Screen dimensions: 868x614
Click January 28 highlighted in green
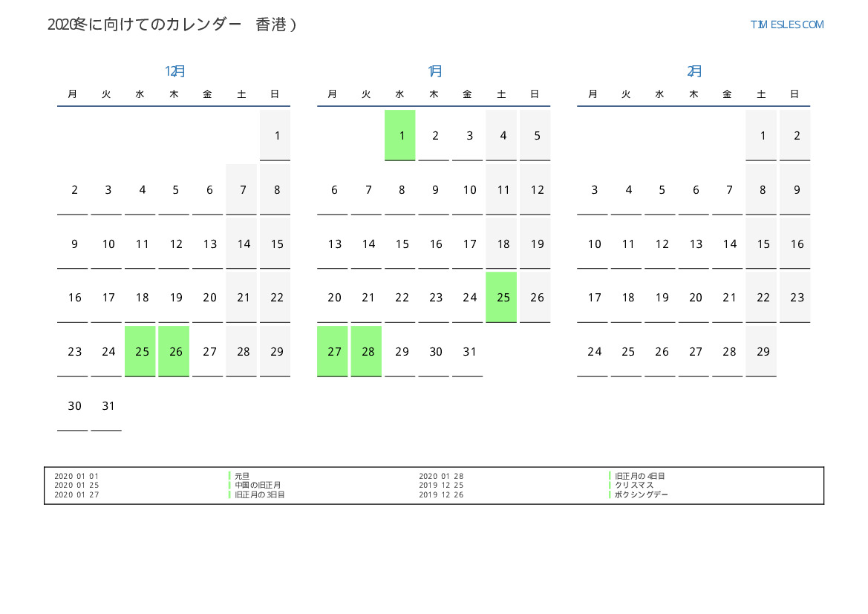coord(367,352)
